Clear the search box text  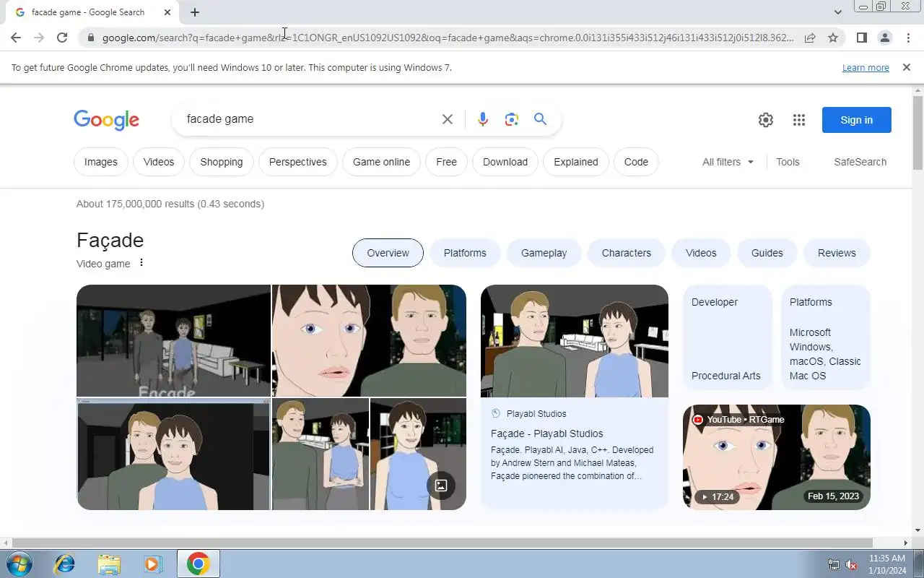448,119
